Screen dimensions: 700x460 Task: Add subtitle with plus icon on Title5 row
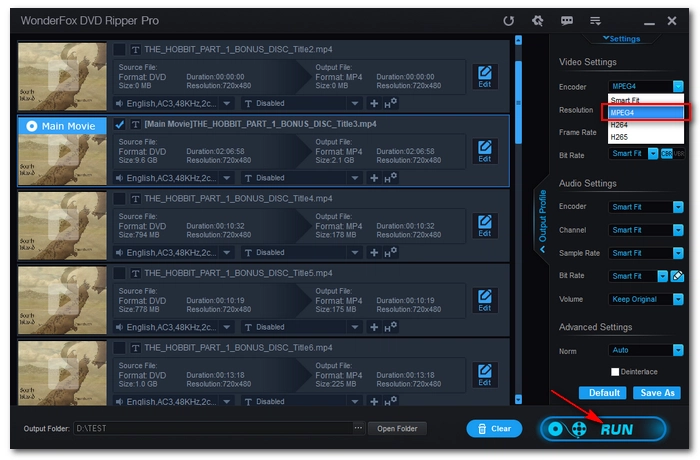[374, 327]
